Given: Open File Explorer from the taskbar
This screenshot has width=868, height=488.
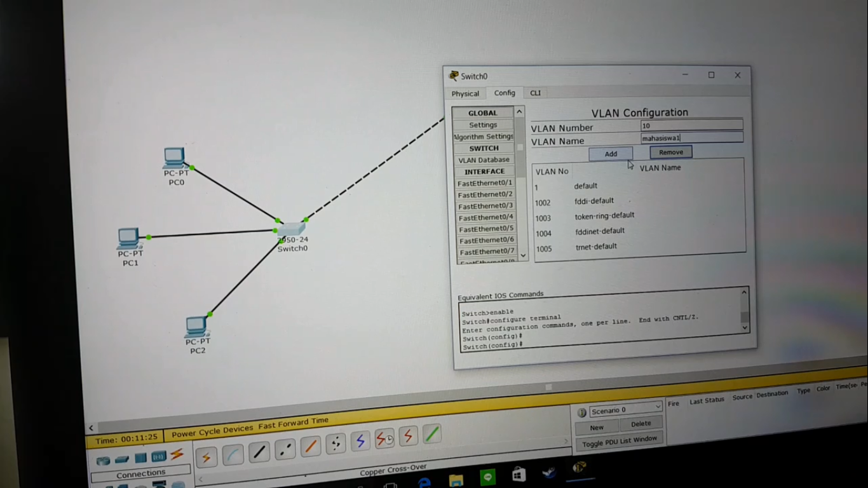Looking at the screenshot, I should click(x=456, y=480).
